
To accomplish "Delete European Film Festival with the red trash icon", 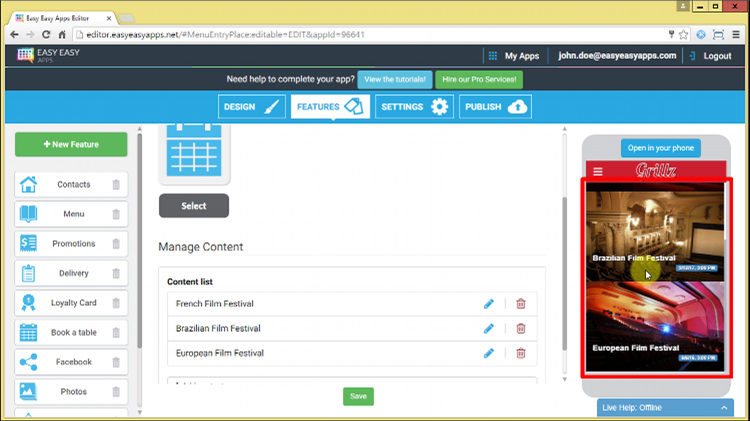I will click(521, 354).
